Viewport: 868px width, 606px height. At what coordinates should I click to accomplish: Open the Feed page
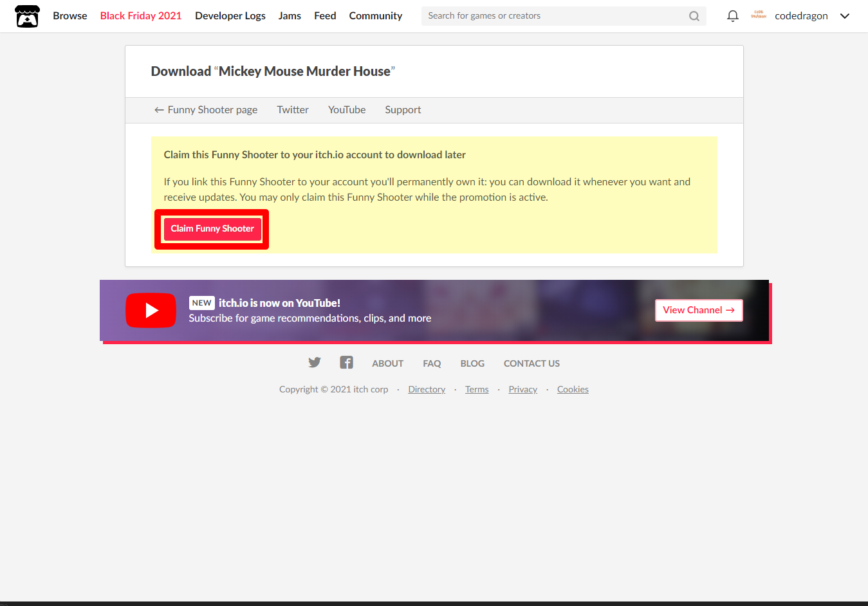pos(325,15)
